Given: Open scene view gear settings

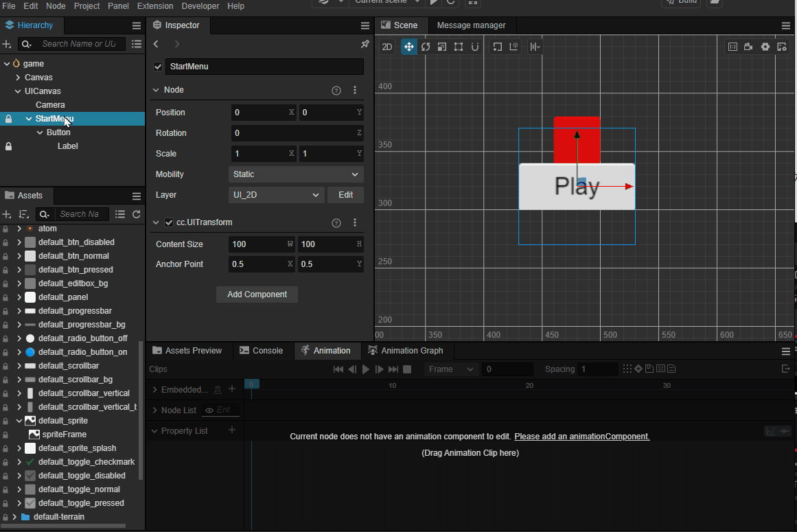Looking at the screenshot, I should pyautogui.click(x=765, y=47).
